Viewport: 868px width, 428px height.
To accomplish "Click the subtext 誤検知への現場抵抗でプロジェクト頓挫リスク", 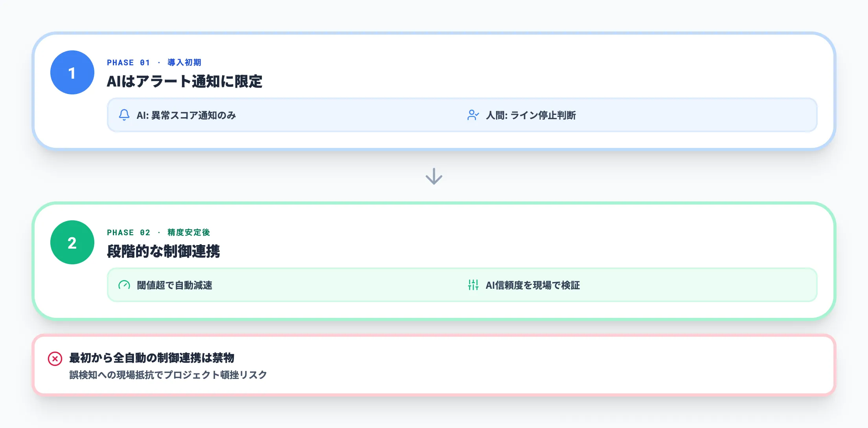I will pyautogui.click(x=168, y=375).
